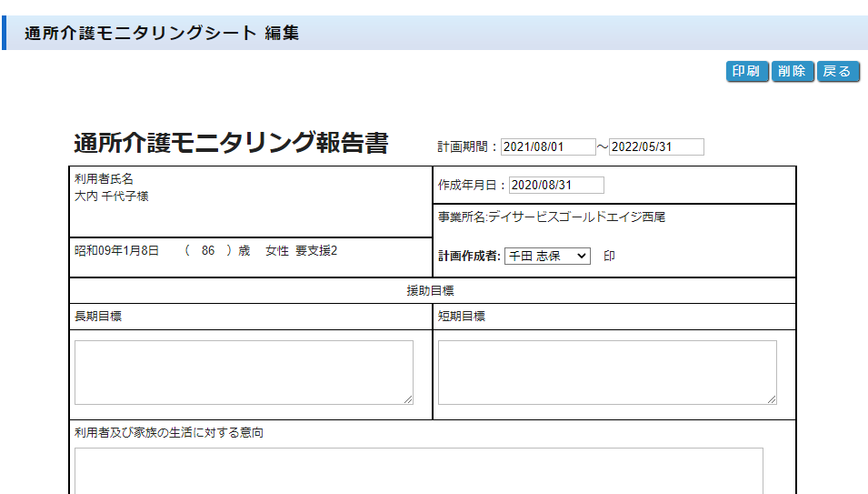Open the 計画作成者 dropdown
Image resolution: width=868 pixels, height=494 pixels.
click(547, 257)
